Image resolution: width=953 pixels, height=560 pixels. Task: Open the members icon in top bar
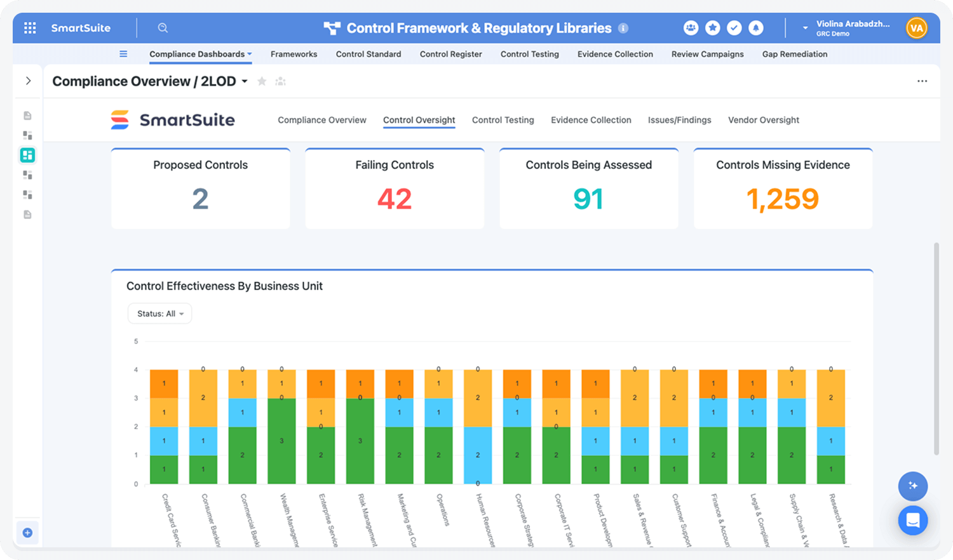click(x=691, y=28)
